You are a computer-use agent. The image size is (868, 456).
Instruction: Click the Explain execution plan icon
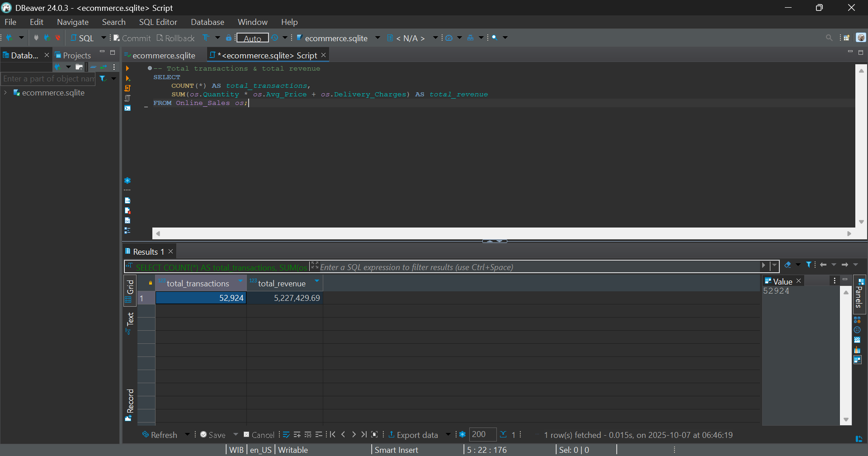pyautogui.click(x=127, y=98)
